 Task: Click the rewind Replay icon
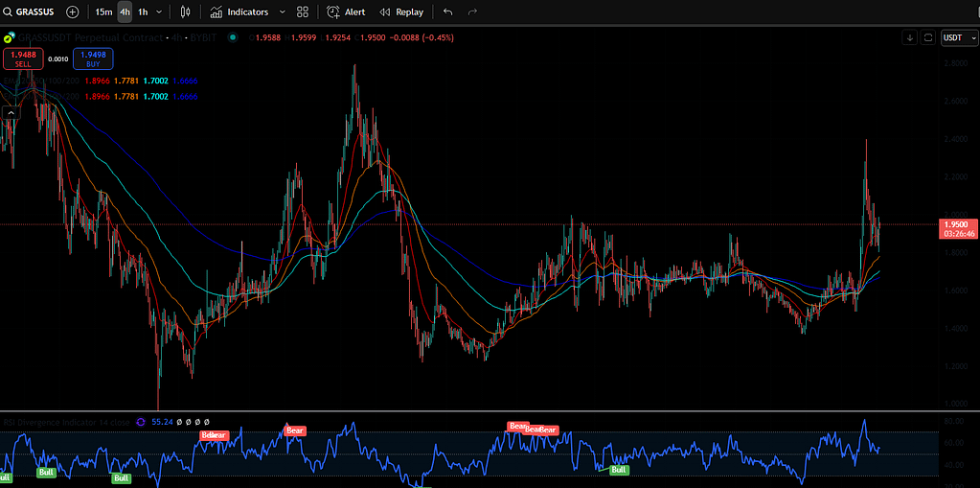385,12
